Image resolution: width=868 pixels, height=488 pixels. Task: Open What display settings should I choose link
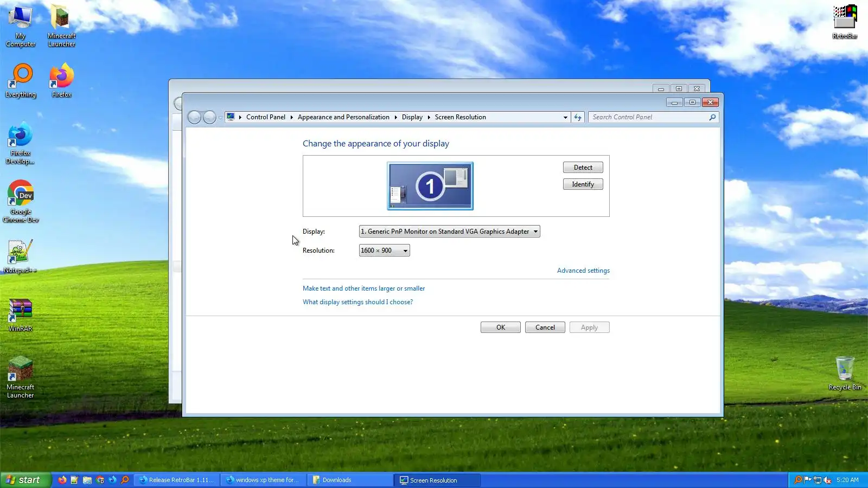tap(358, 302)
